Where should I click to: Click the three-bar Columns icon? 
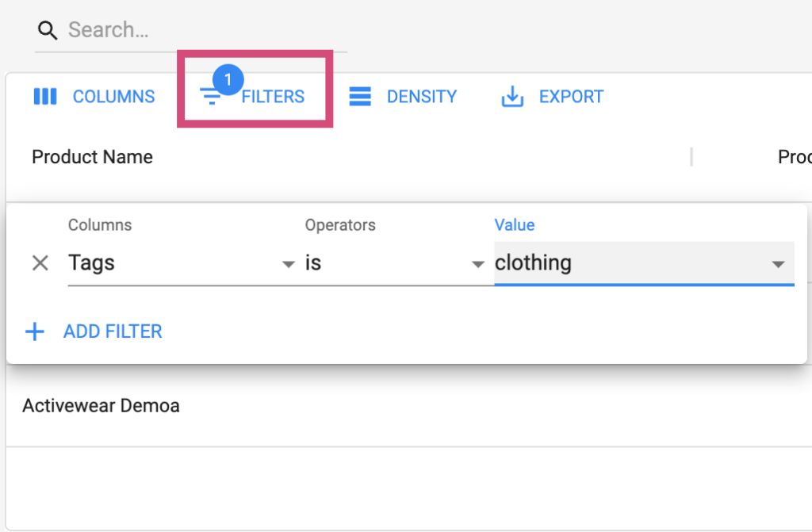(45, 97)
